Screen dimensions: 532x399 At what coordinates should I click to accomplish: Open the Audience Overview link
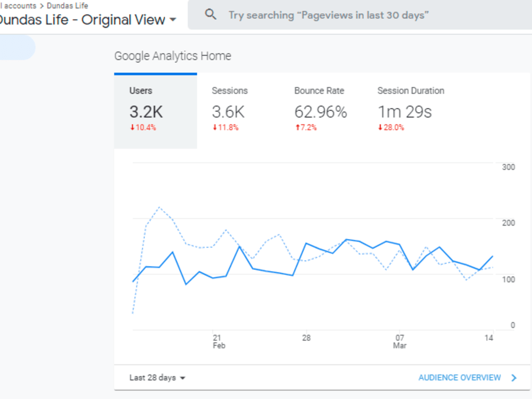point(460,378)
